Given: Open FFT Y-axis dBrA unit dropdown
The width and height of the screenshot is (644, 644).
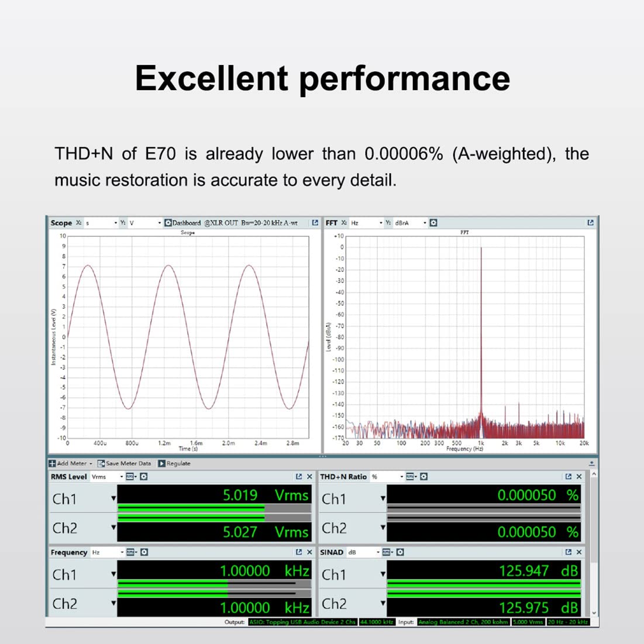Looking at the screenshot, I should tap(410, 223).
